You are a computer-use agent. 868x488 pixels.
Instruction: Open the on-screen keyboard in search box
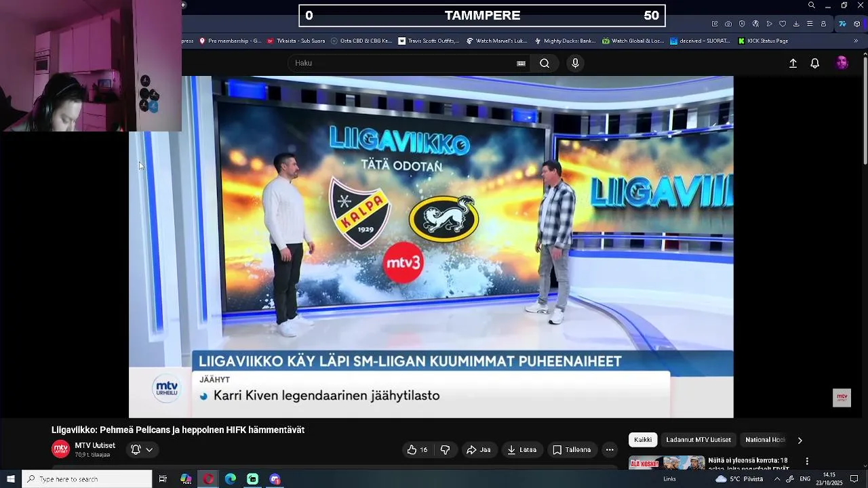[521, 63]
